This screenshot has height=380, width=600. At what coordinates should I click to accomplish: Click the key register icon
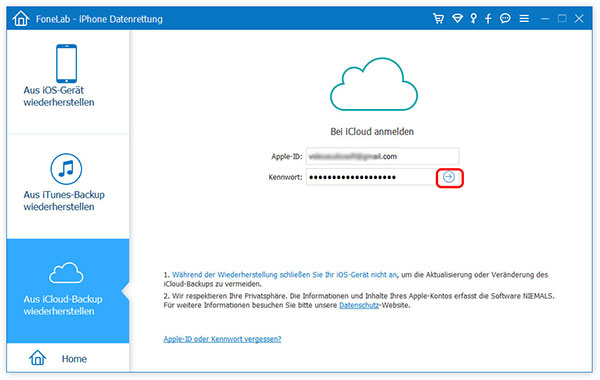coord(473,18)
